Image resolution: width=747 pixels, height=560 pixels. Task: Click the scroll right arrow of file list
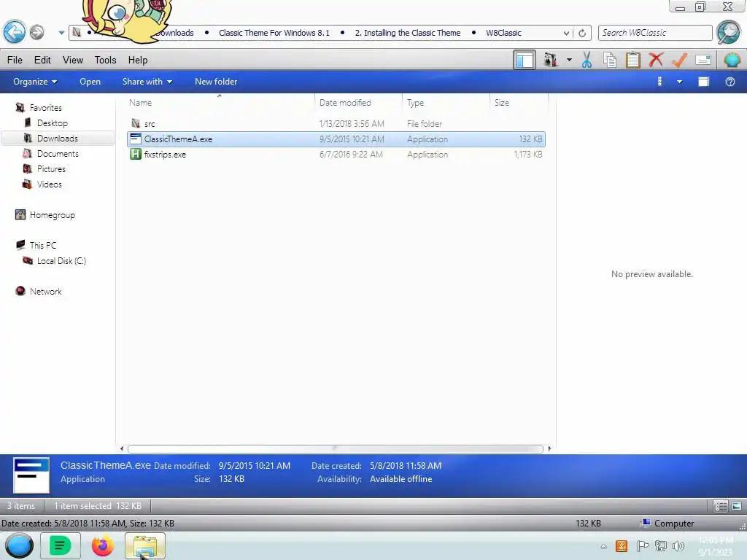(549, 448)
